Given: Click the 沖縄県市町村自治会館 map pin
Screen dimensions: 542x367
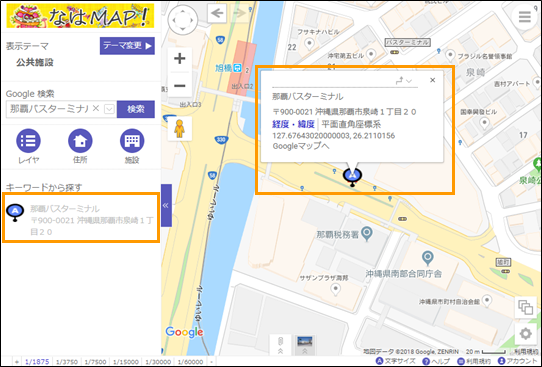Looking at the screenshot, I should tap(487, 301).
